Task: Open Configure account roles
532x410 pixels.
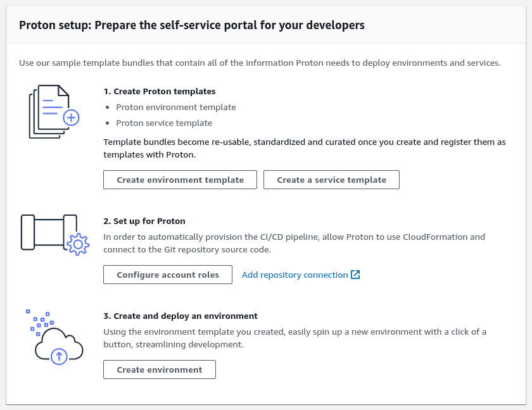Action: point(168,275)
